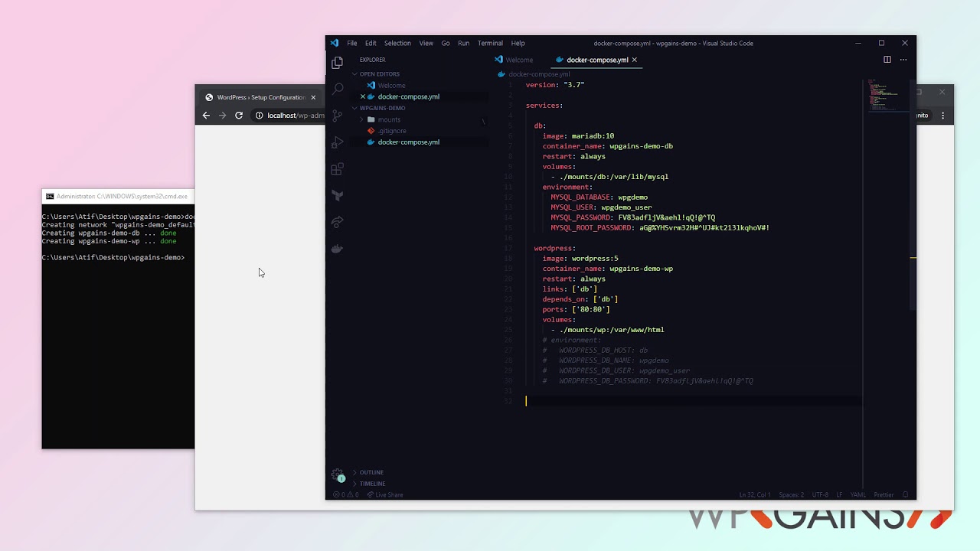980x551 pixels.
Task: Open the Manage gear icon
Action: pyautogui.click(x=338, y=475)
